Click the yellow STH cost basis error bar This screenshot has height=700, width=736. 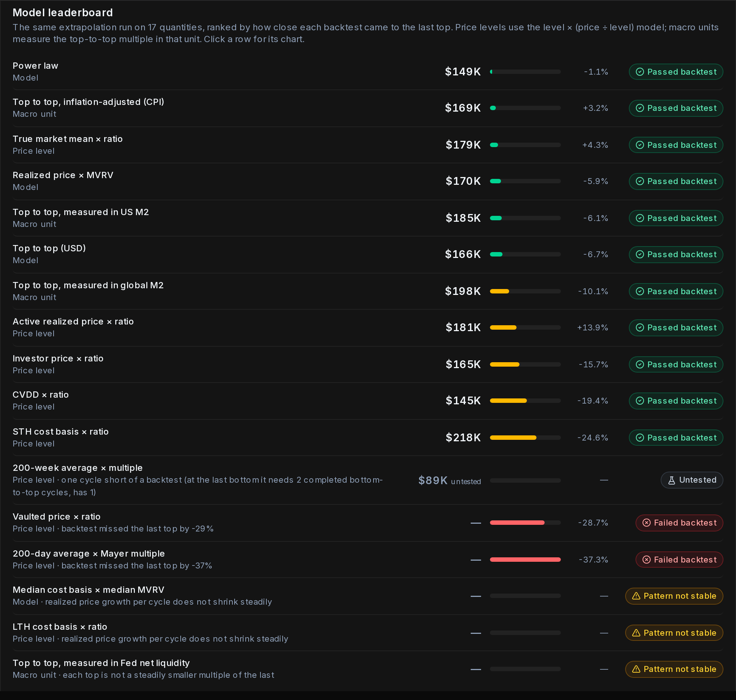point(513,437)
